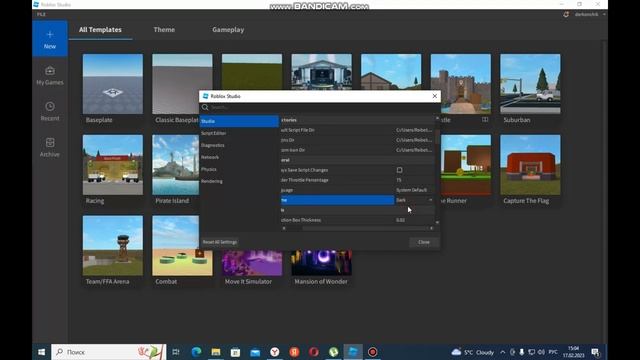The width and height of the screenshot is (640, 360).
Task: Open Microsoft Store from the taskbar
Action: pyautogui.click(x=236, y=352)
